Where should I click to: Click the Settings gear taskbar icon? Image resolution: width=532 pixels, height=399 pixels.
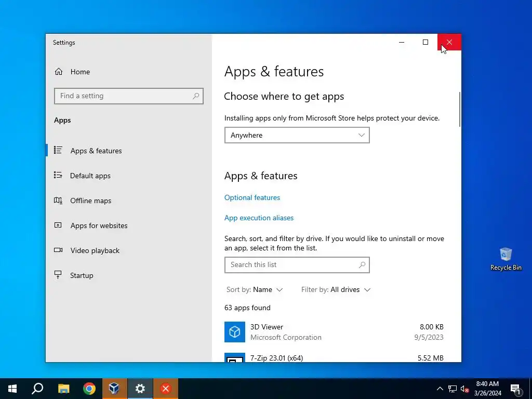point(140,389)
